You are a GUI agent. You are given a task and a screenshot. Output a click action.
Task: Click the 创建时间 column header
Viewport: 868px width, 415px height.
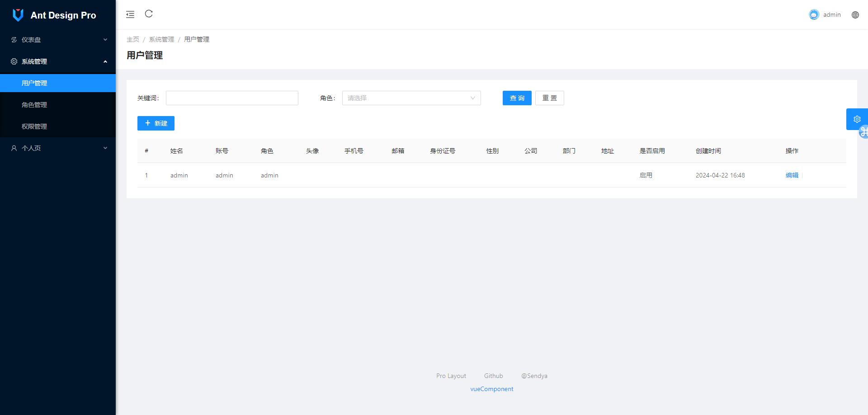point(708,151)
